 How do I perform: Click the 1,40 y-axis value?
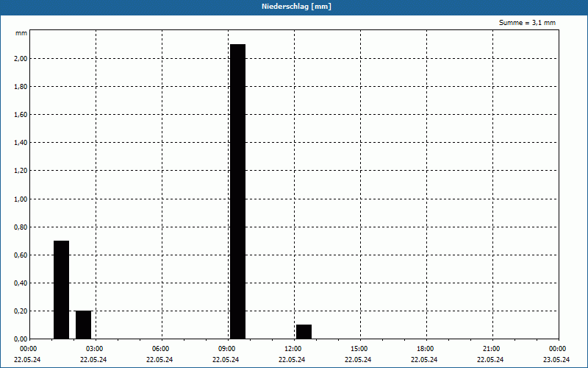coord(21,143)
